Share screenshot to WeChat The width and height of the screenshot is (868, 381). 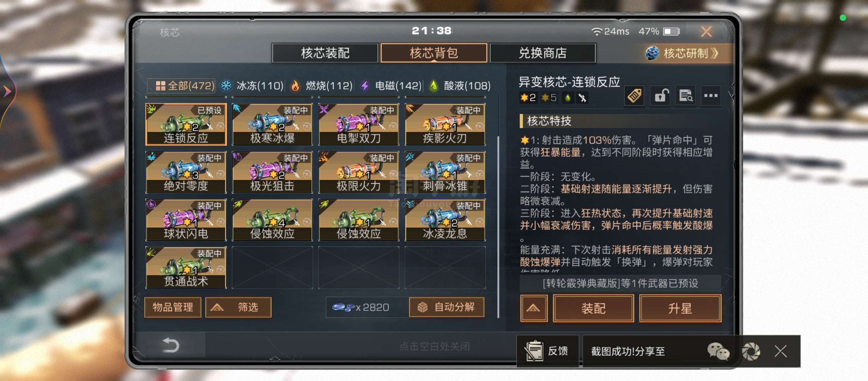[718, 351]
